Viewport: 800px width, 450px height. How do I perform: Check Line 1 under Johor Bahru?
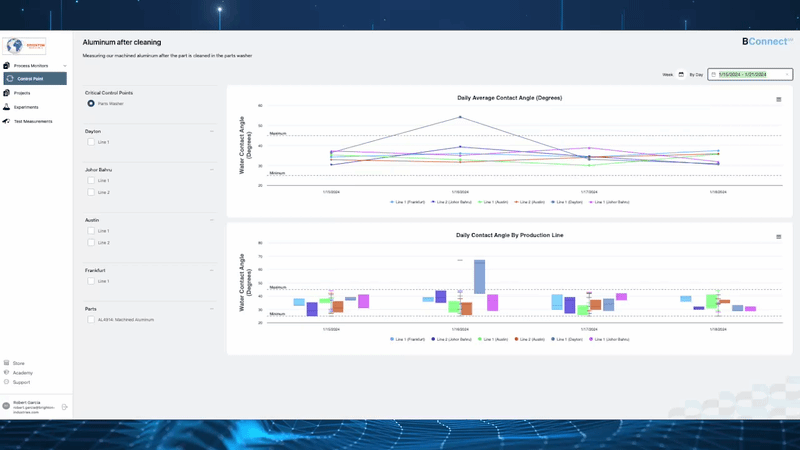pos(91,181)
